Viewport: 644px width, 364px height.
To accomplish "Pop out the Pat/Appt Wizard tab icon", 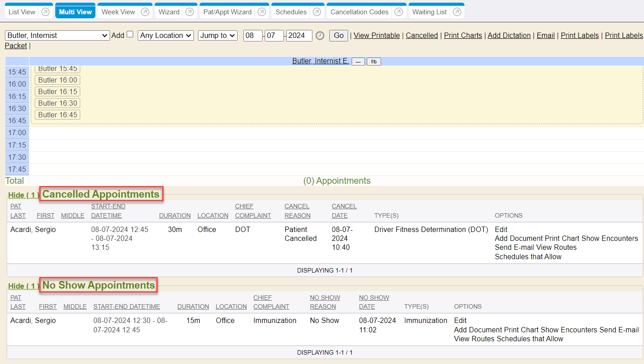I will point(262,12).
